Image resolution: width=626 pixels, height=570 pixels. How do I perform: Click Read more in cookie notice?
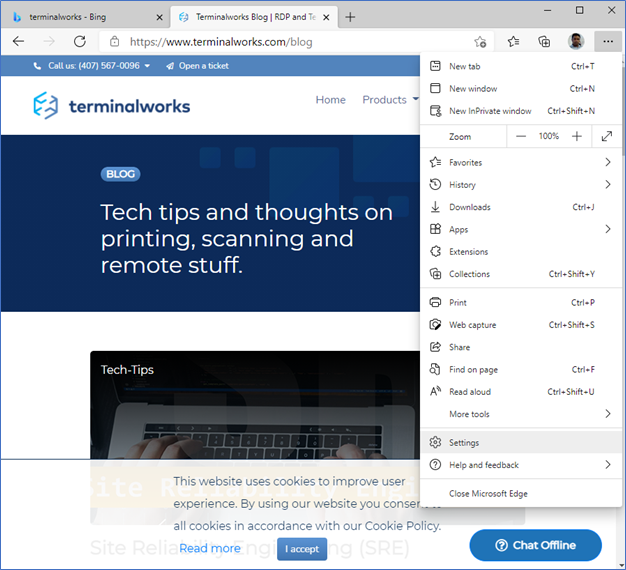[x=210, y=548]
